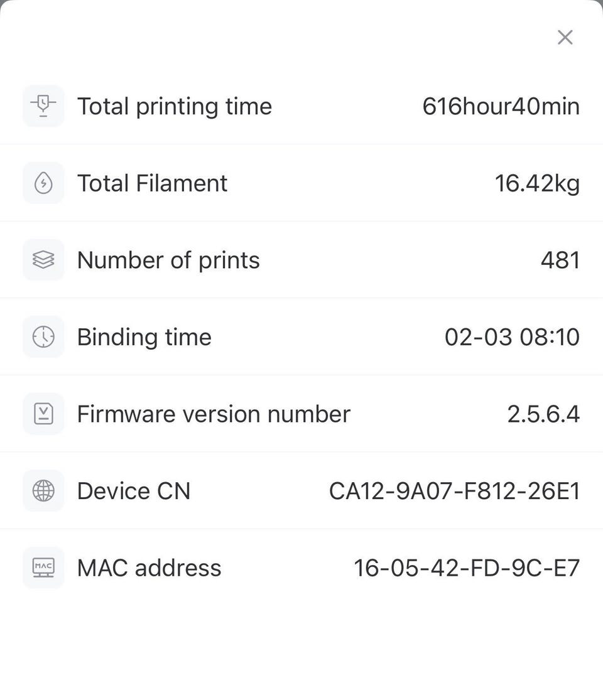603x700 pixels.
Task: Tap the clock icon beside Binding time
Action: point(43,337)
